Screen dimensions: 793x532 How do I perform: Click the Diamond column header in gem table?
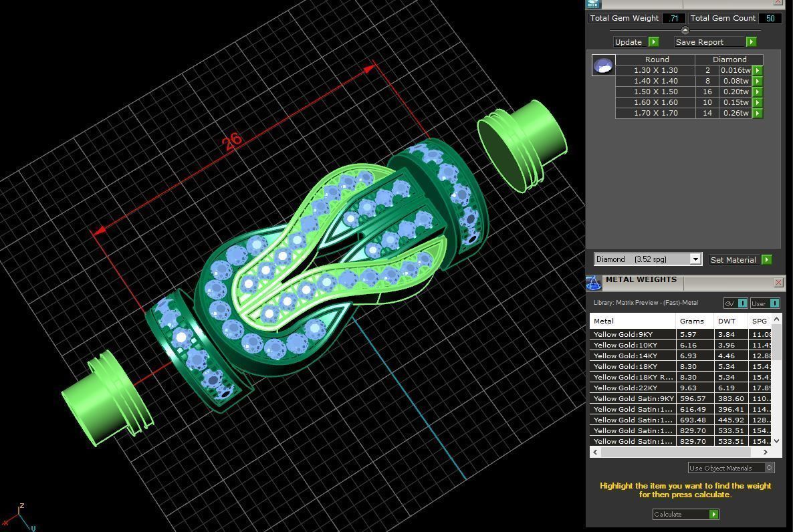point(729,59)
